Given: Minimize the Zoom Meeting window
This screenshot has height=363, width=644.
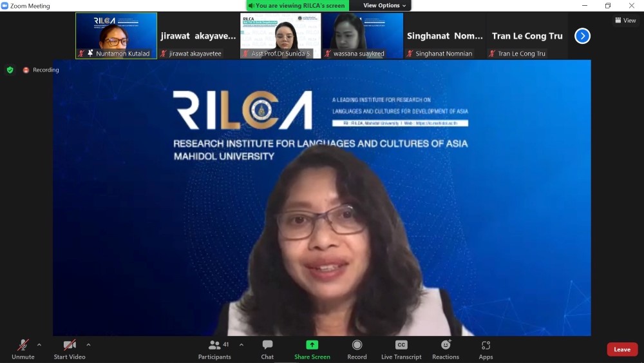Looking at the screenshot, I should (x=585, y=5).
